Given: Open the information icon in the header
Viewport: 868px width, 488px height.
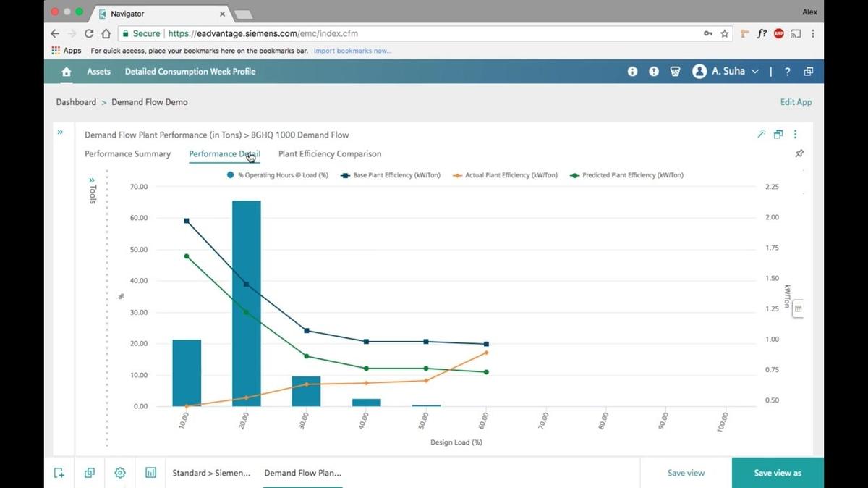Looking at the screenshot, I should [x=633, y=72].
